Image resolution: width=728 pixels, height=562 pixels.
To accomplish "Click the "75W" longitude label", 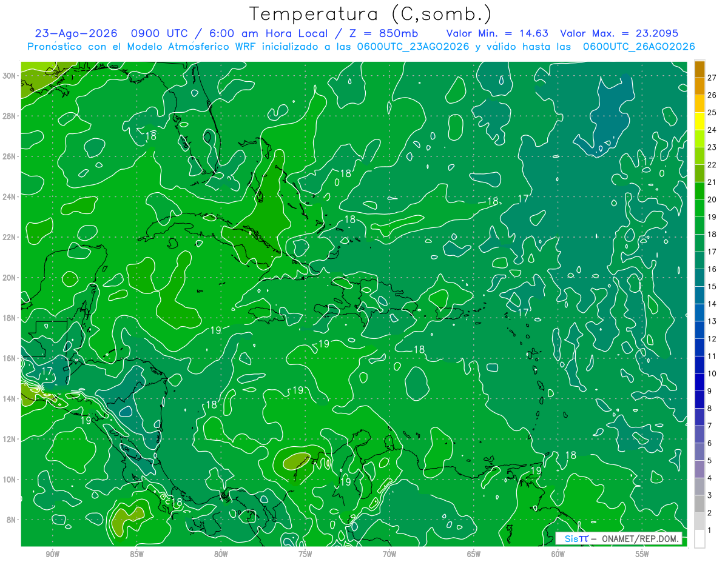I will [x=305, y=554].
